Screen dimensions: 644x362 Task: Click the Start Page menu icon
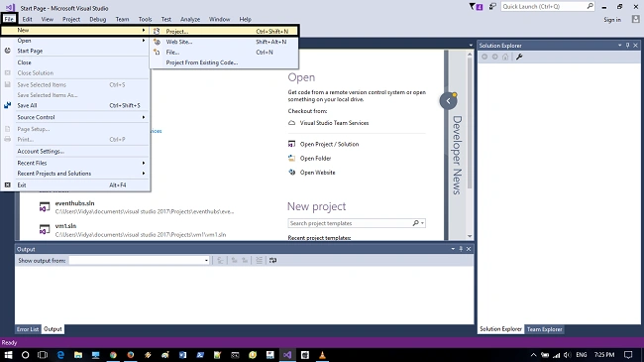[7, 51]
